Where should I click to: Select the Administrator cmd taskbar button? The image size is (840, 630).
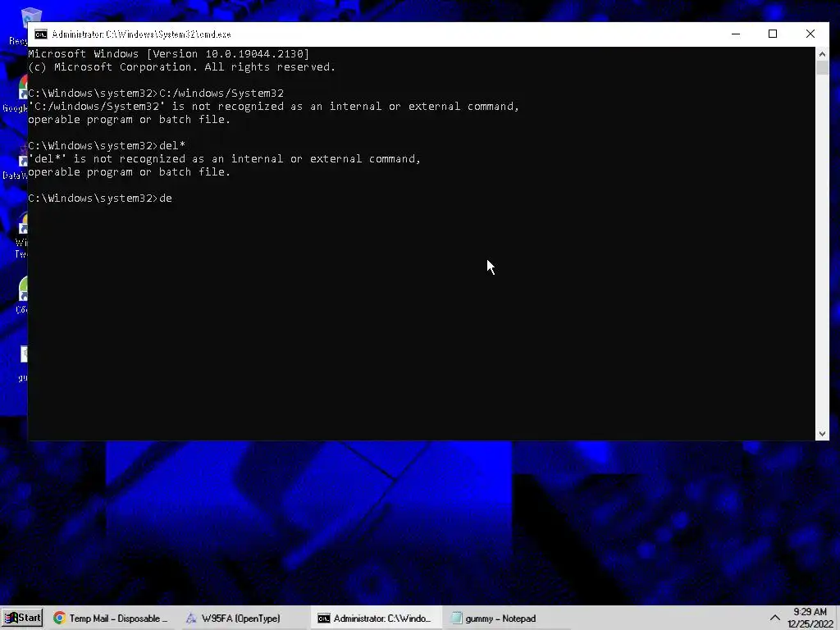coord(376,619)
